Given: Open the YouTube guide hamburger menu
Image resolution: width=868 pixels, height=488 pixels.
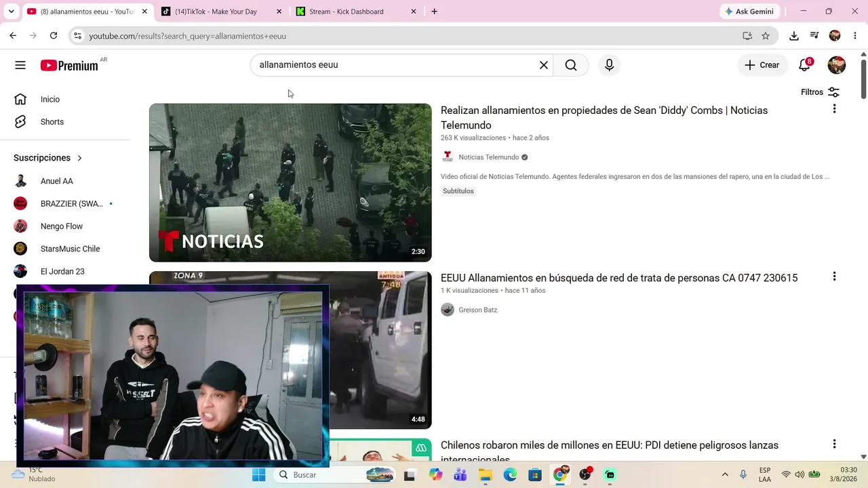Looking at the screenshot, I should [x=20, y=65].
